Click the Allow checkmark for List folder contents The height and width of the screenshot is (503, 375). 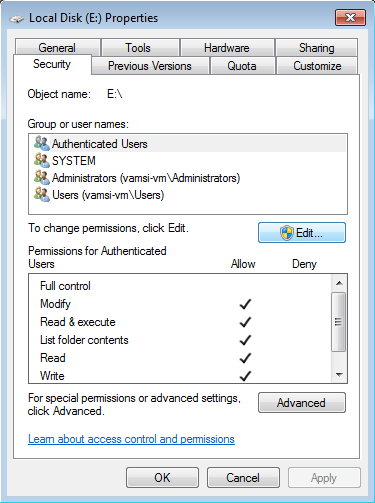click(x=245, y=340)
